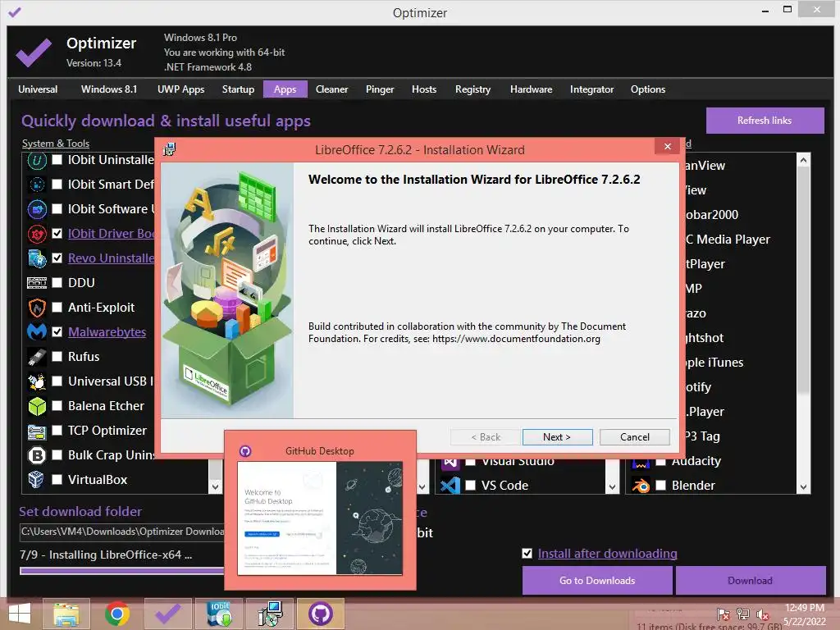Click the Anti-Exploit shield icon
Screen dimensions: 840x630
(x=37, y=308)
